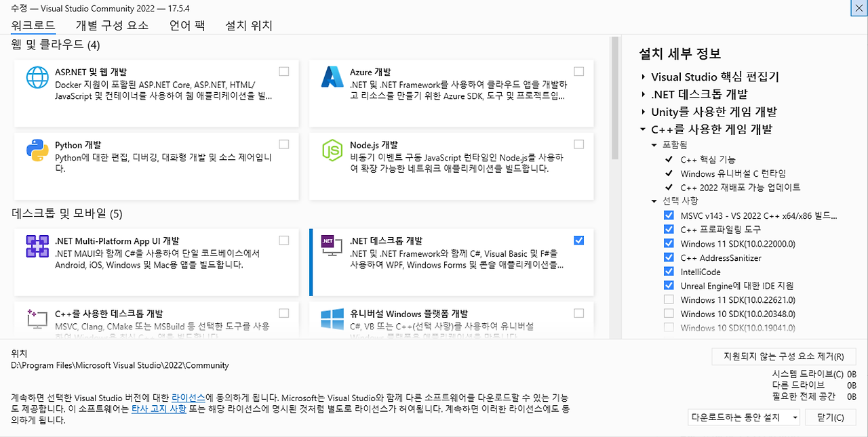This screenshot has height=437, width=868.
Task: Click the Universal Windows Platform logo icon
Action: (332, 319)
